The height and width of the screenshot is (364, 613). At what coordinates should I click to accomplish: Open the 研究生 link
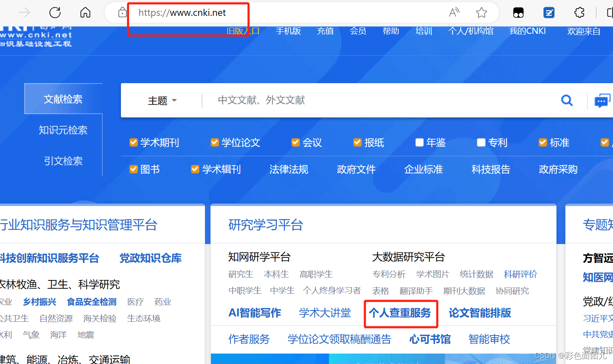coord(241,274)
